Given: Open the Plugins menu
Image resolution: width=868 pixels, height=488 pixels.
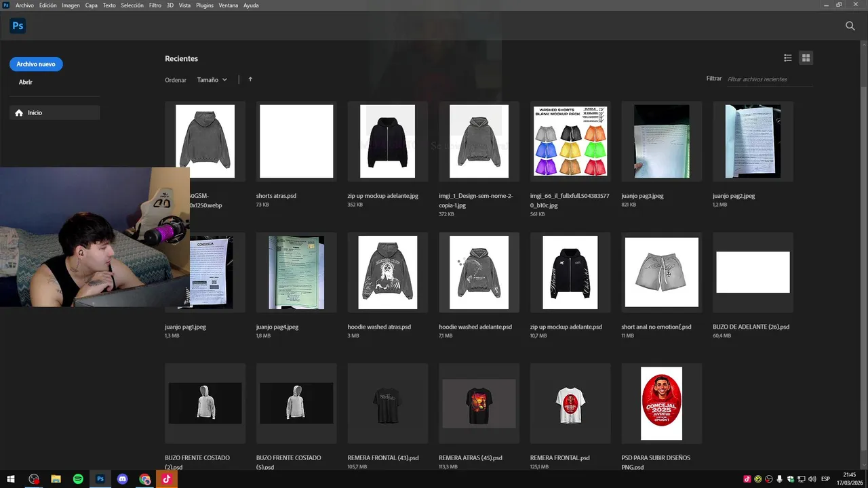Looking at the screenshot, I should [x=205, y=5].
